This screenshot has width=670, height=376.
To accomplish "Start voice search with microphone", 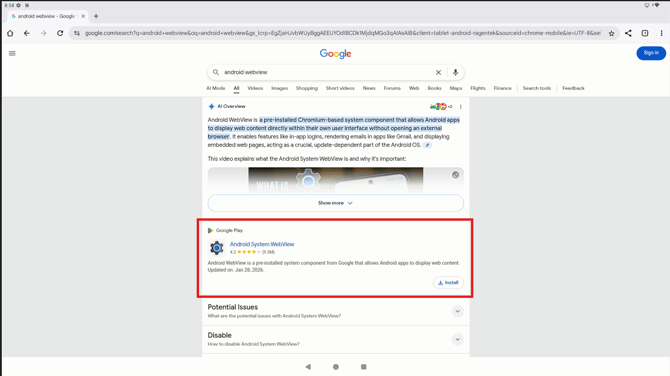I will 455,72.
